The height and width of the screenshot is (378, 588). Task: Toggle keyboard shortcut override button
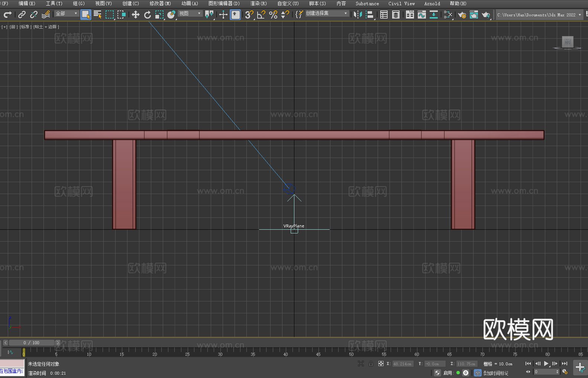point(235,14)
